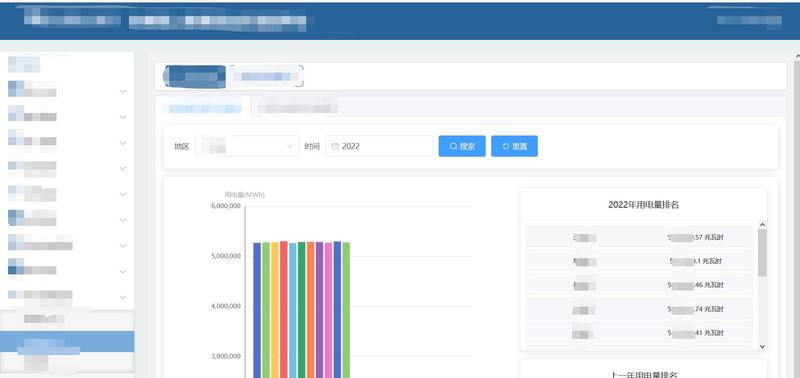Screen dimensions: 800x378
Task: Select the light pill tab beside dark one
Action: pos(265,77)
